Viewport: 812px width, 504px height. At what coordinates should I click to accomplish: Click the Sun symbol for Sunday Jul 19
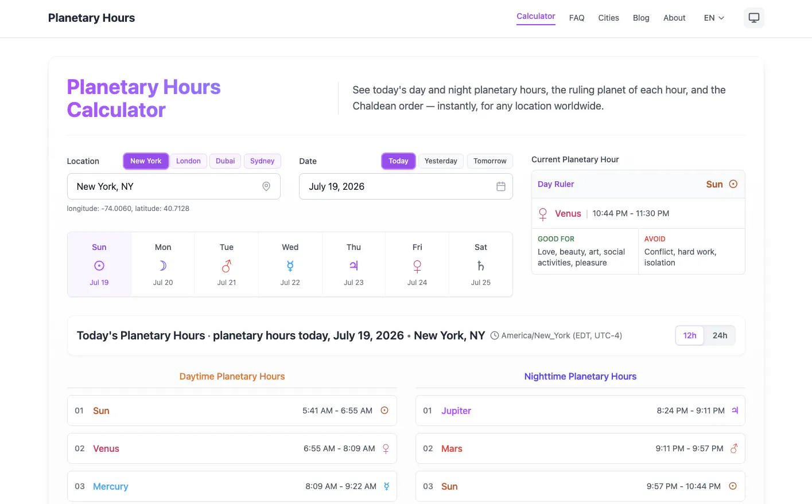[99, 265]
